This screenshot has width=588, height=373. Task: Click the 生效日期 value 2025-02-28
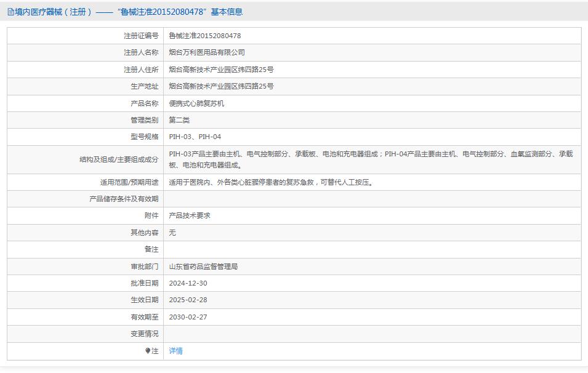[x=192, y=300]
